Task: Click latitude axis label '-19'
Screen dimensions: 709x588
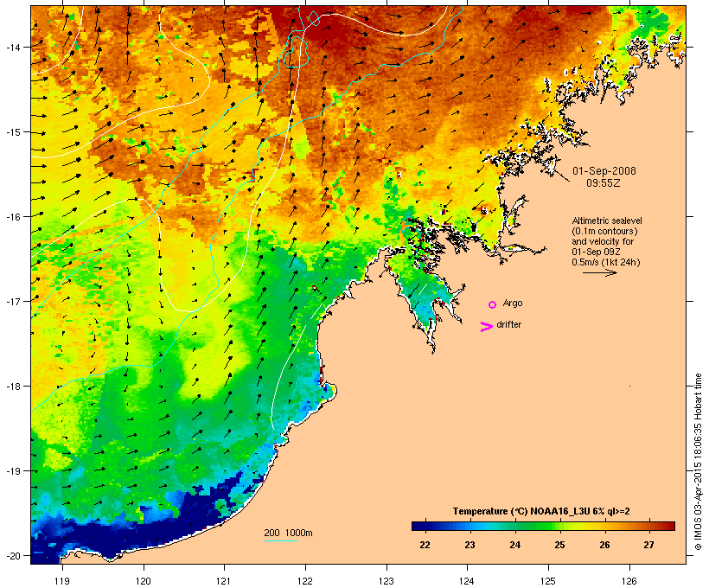Action: pyautogui.click(x=12, y=471)
